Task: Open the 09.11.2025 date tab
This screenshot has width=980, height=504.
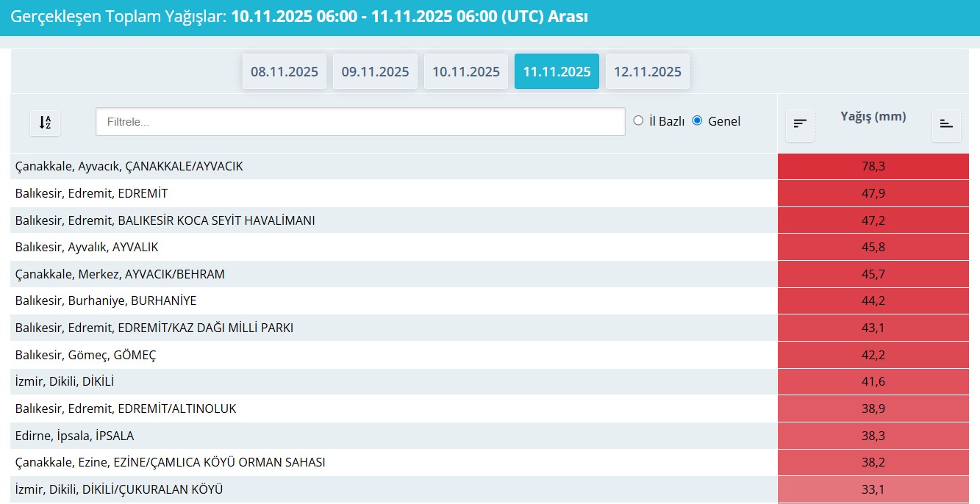Action: 375,71
